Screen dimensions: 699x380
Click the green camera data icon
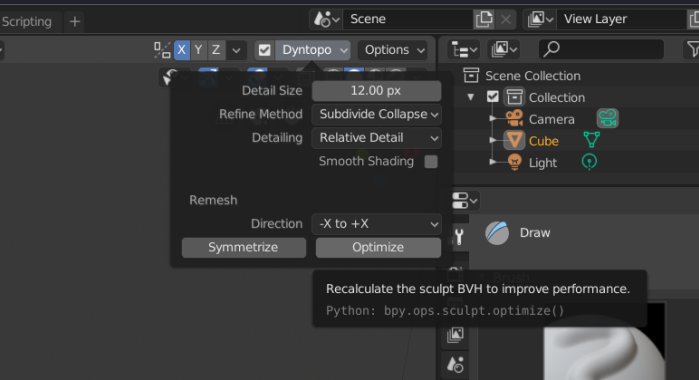tap(608, 119)
